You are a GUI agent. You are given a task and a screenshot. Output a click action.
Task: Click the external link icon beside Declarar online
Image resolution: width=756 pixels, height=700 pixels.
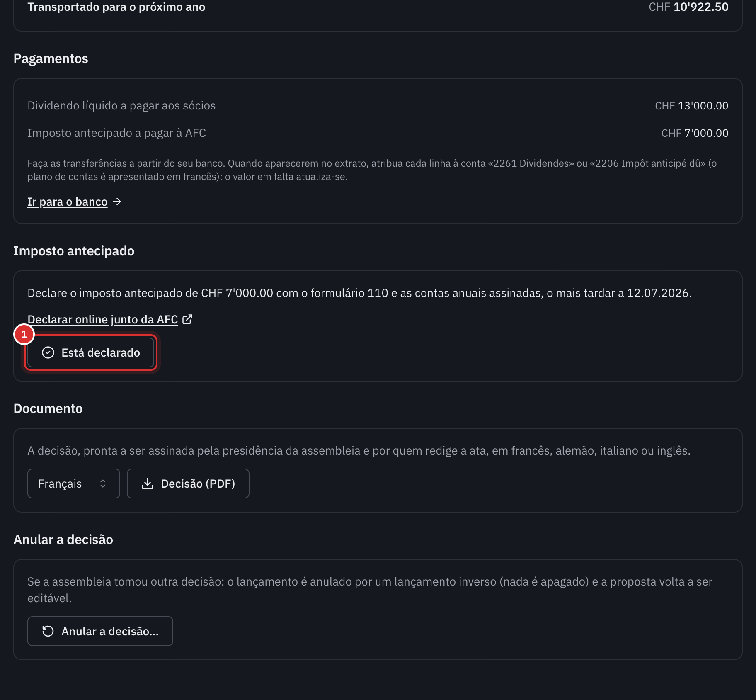[187, 319]
